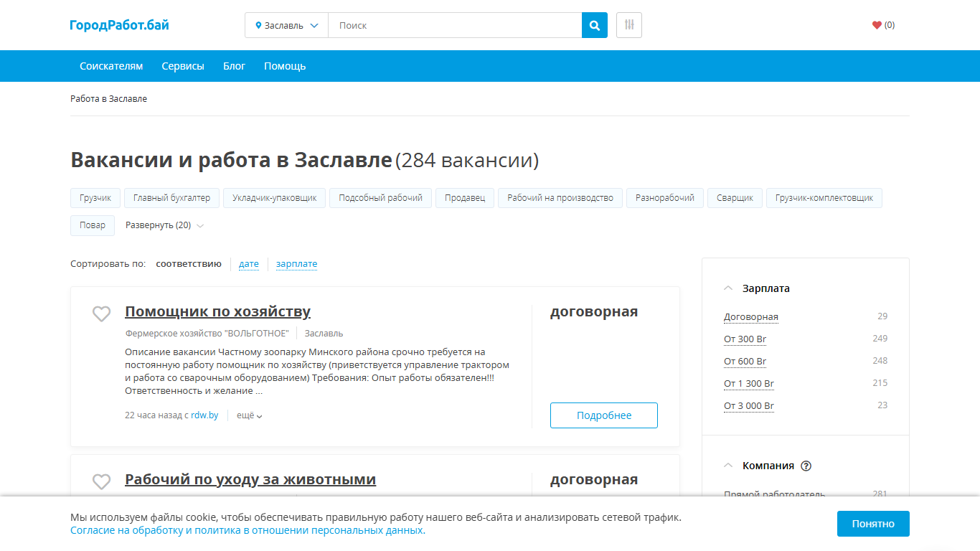Open the rdw.by source link

tap(204, 415)
